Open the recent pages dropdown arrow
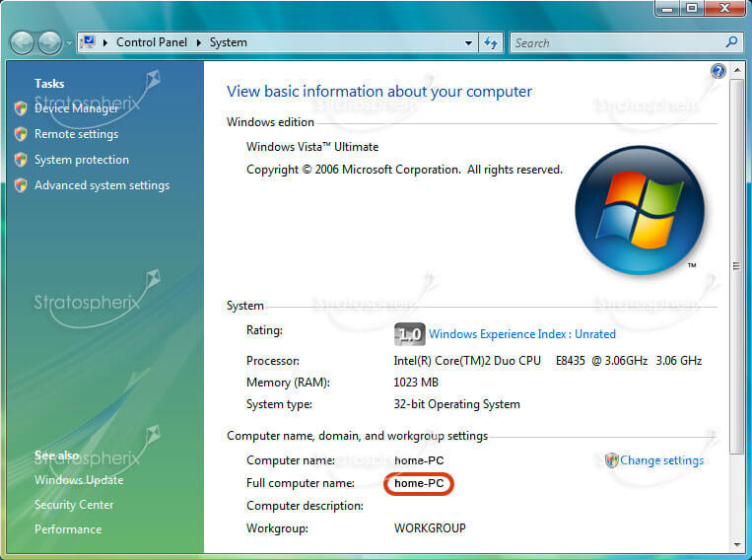Image resolution: width=752 pixels, height=560 pixels. (70, 43)
